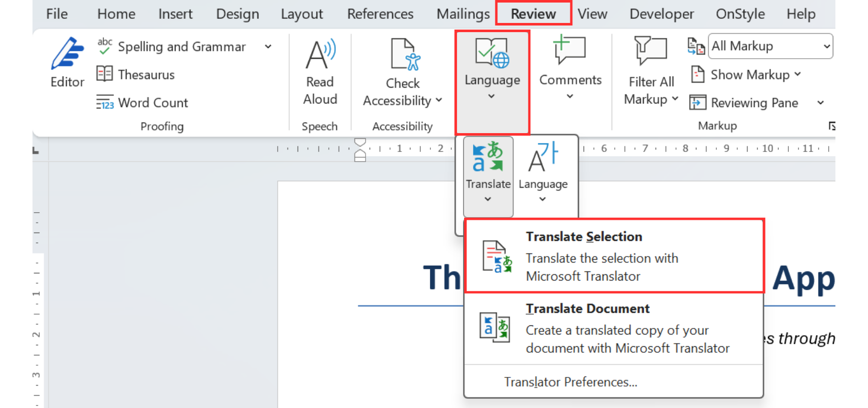
Task: Click the first line indent marker on ruler
Action: click(360, 143)
